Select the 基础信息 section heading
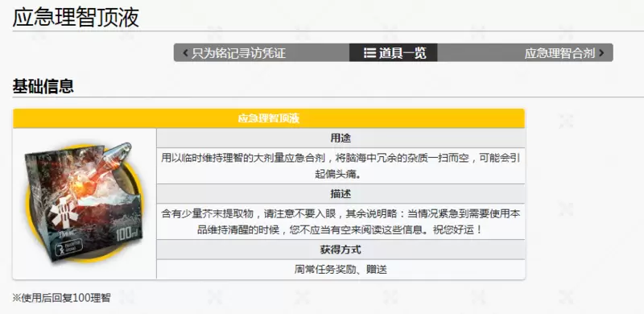The image size is (644, 314). 43,86
